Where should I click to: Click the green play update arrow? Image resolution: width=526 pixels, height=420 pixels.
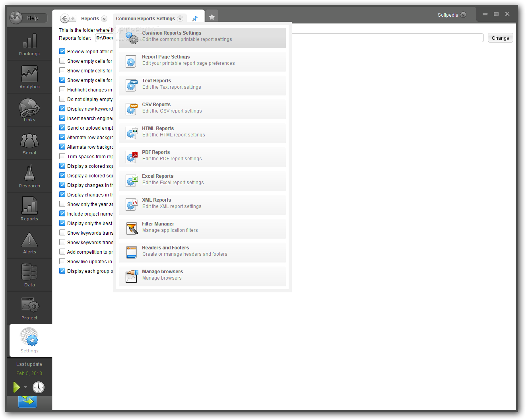pyautogui.click(x=16, y=387)
